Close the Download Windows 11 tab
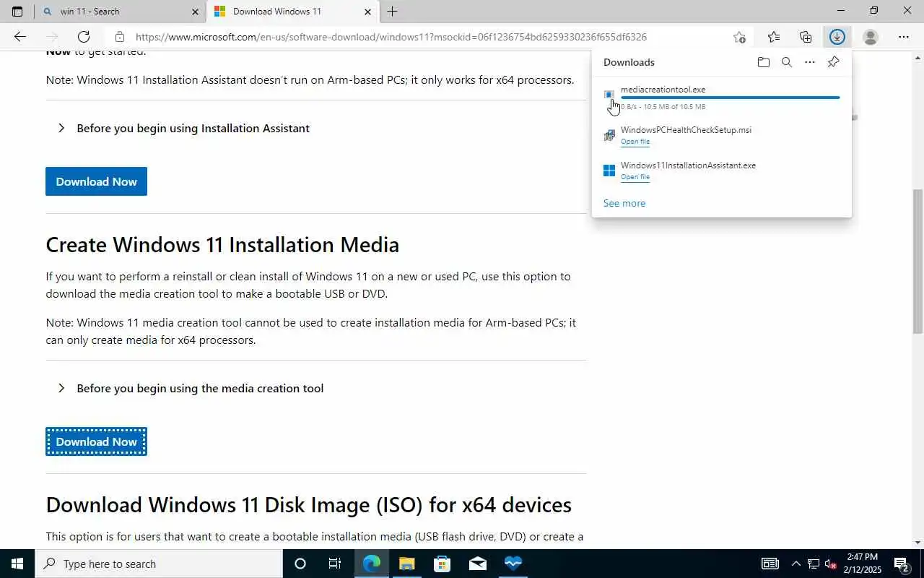This screenshot has height=578, width=924. pos(367,12)
